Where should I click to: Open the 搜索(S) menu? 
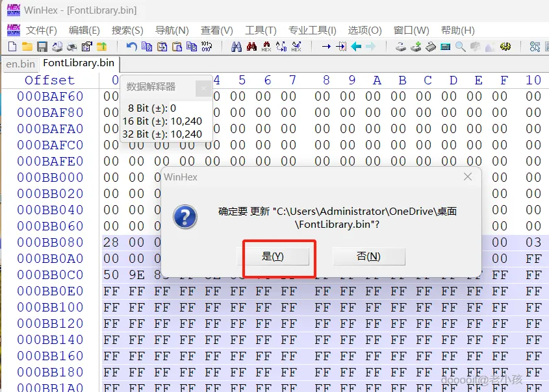click(x=127, y=31)
